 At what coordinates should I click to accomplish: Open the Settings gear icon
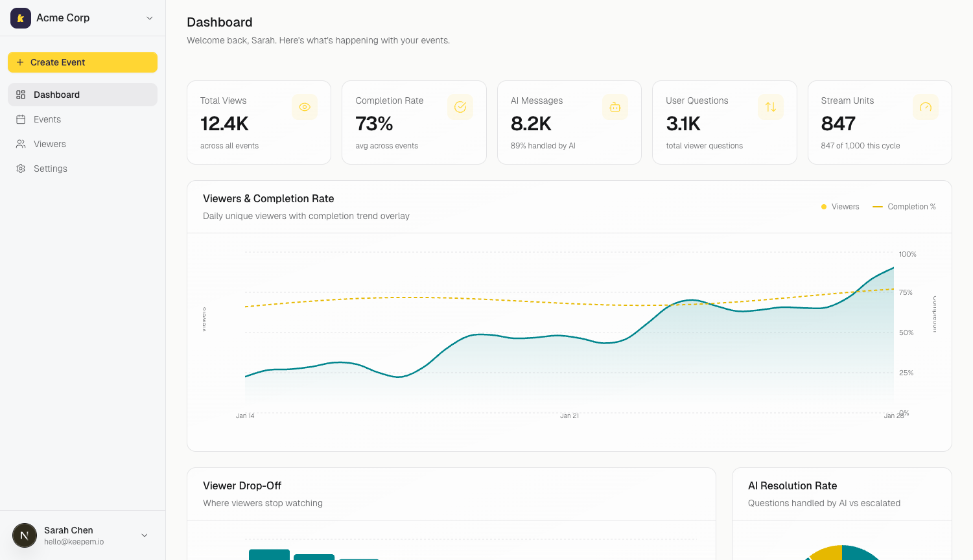pos(20,169)
